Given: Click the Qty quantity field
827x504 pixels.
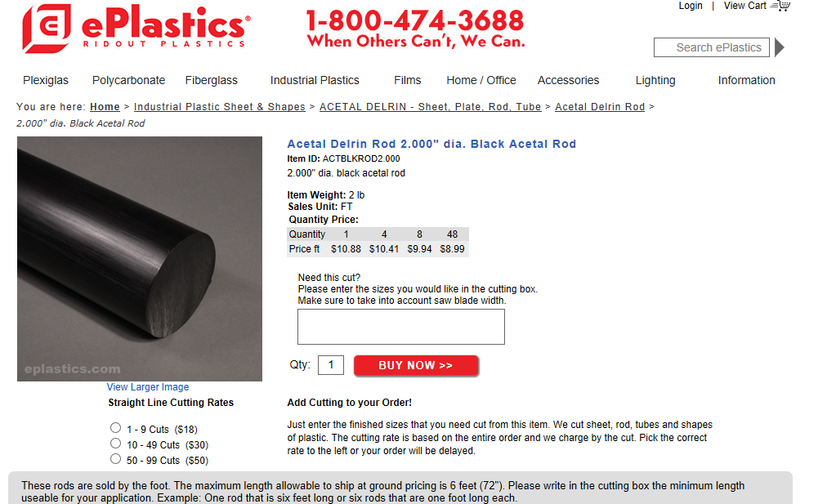Looking at the screenshot, I should (x=331, y=365).
